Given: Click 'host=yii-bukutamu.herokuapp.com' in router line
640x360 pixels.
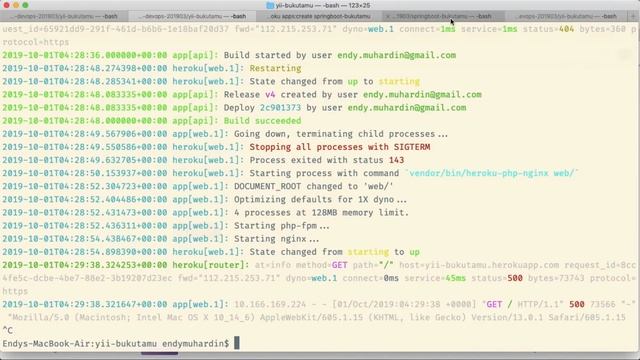Looking at the screenshot, I should click(479, 265).
